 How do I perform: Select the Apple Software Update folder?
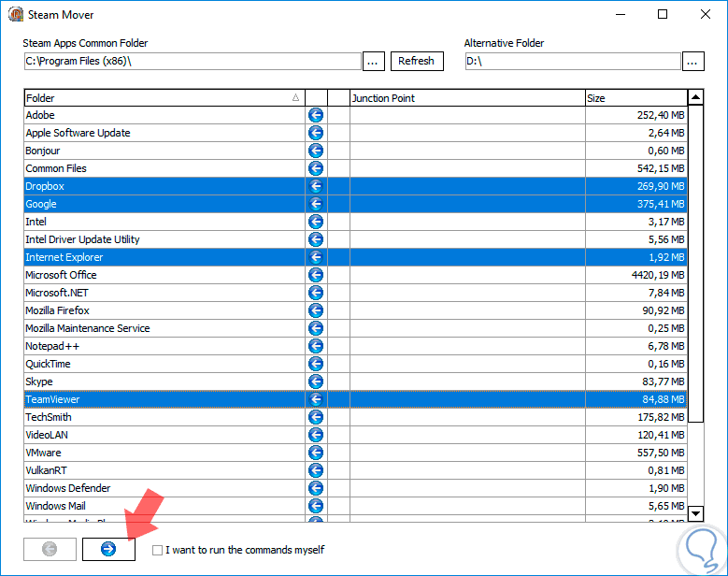356,133
